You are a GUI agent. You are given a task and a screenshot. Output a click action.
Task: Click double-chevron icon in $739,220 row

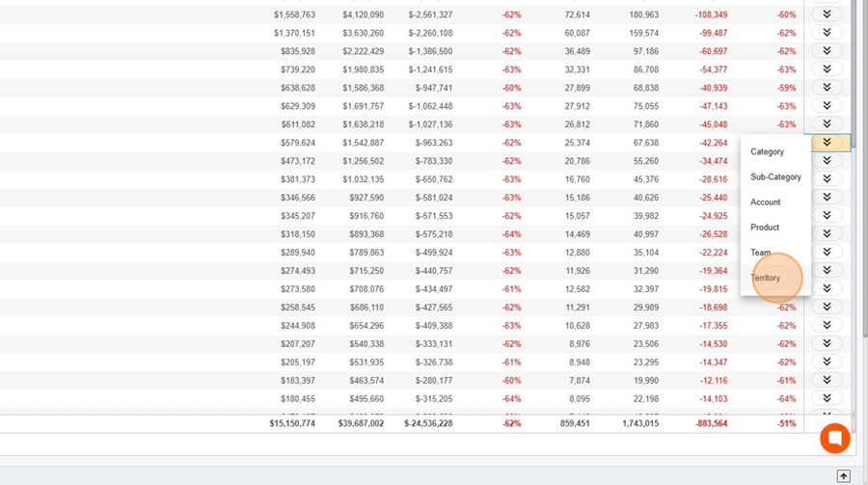(827, 69)
